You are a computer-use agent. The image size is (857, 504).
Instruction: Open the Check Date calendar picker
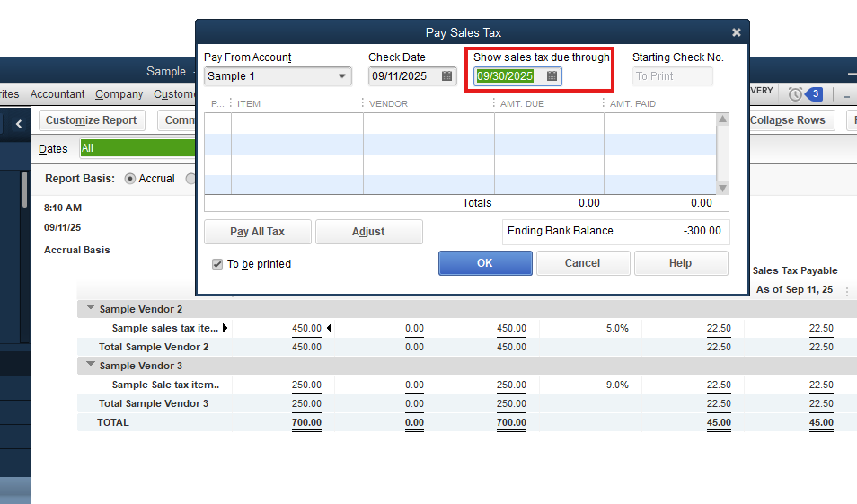point(446,76)
